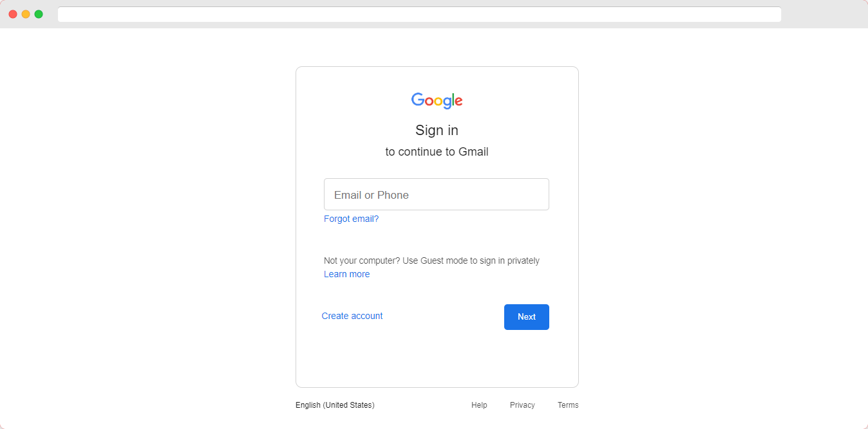Image resolution: width=868 pixels, height=429 pixels.
Task: Open the English (United States) language selector
Action: pos(335,405)
